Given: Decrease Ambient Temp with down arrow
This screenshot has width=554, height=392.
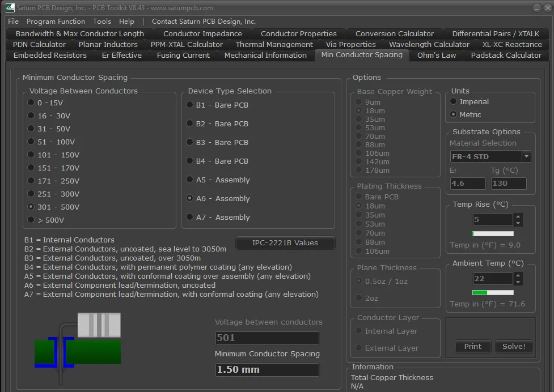Looking at the screenshot, I should pos(518,282).
